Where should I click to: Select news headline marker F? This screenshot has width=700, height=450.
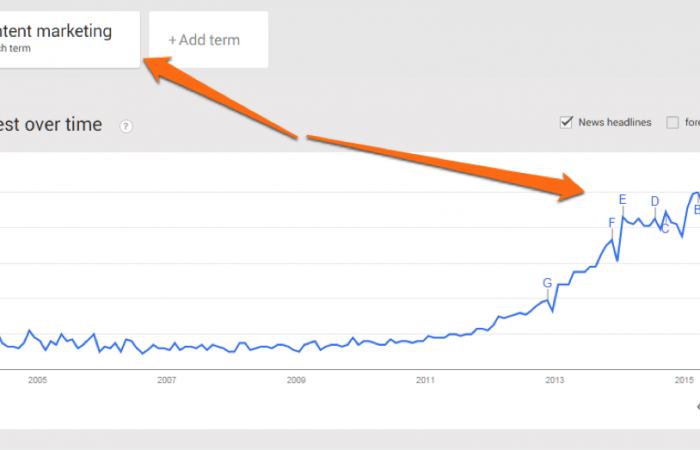pos(612,222)
